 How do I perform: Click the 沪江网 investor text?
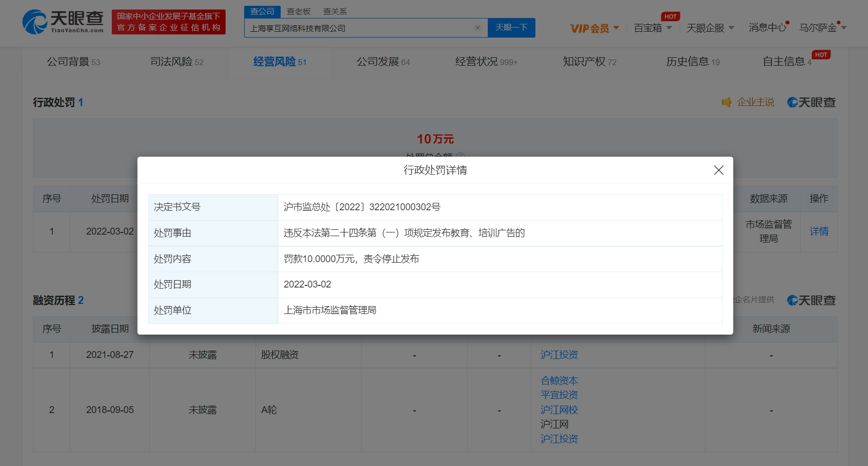coord(554,424)
